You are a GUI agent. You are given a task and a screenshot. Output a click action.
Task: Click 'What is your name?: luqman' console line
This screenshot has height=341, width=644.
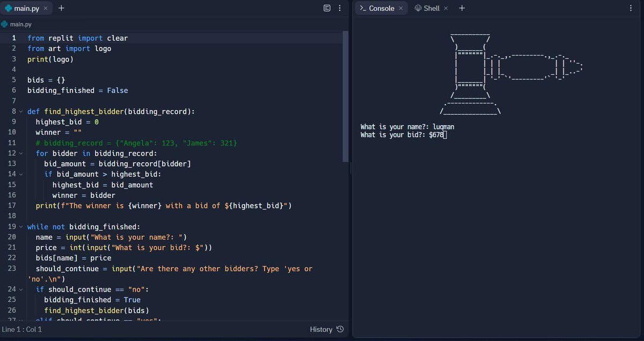pyautogui.click(x=407, y=127)
